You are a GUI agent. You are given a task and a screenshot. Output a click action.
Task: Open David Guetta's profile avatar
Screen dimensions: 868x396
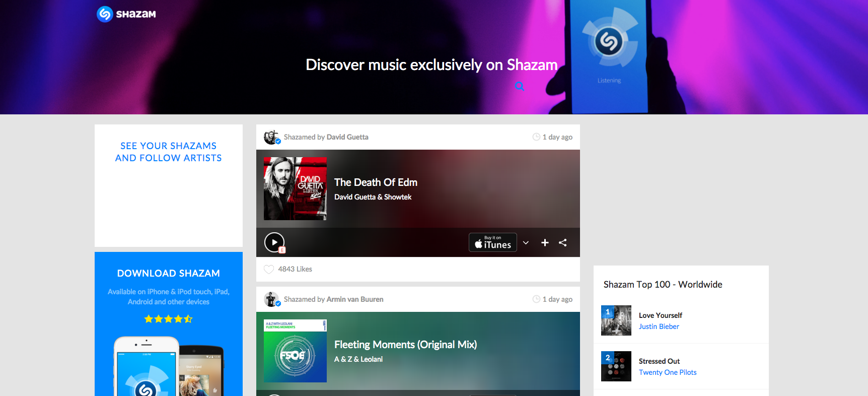pyautogui.click(x=271, y=137)
